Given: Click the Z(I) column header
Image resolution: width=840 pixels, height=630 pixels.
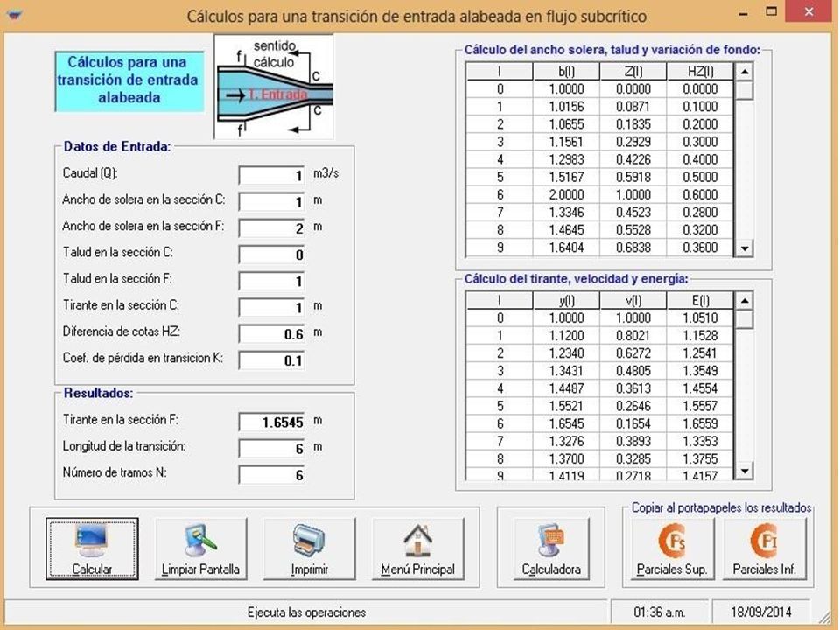Looking at the screenshot, I should coord(633,71).
